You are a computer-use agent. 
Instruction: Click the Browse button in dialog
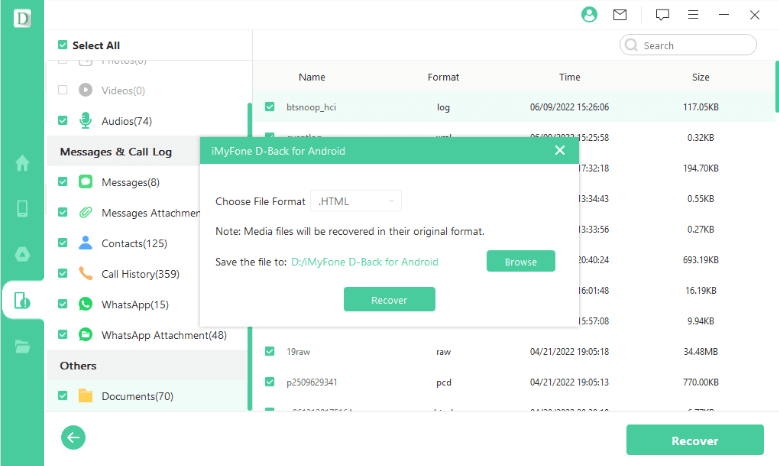click(520, 262)
